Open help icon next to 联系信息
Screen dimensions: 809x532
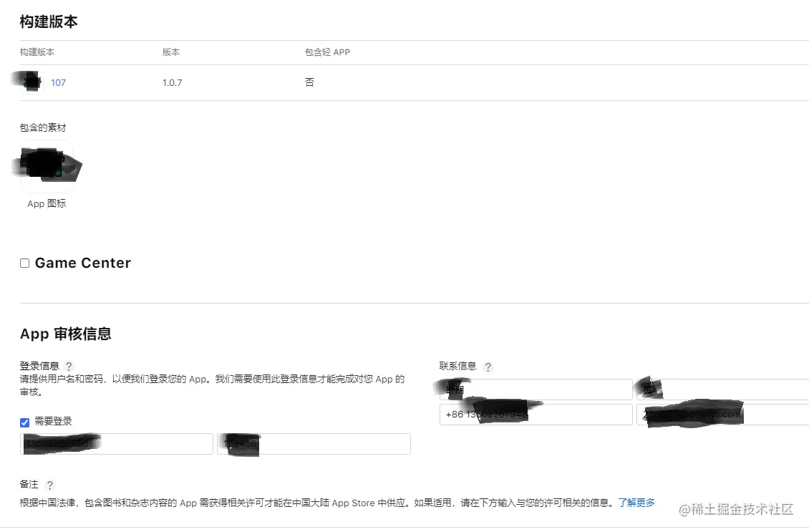[488, 367]
